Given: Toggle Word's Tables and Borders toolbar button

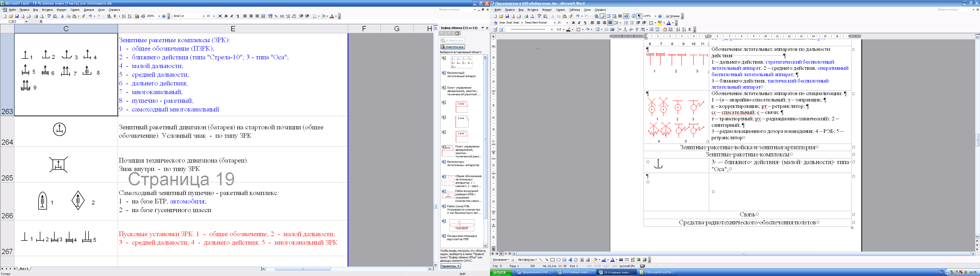Looking at the screenshot, I should (x=603, y=16).
